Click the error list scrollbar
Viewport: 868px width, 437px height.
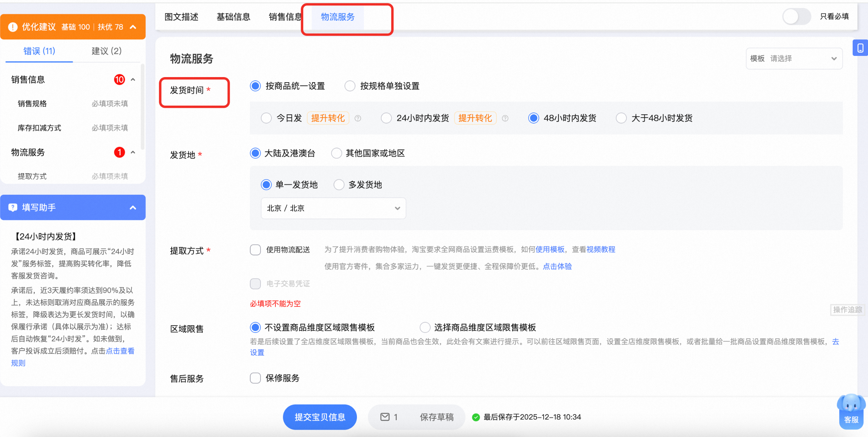pos(142,107)
